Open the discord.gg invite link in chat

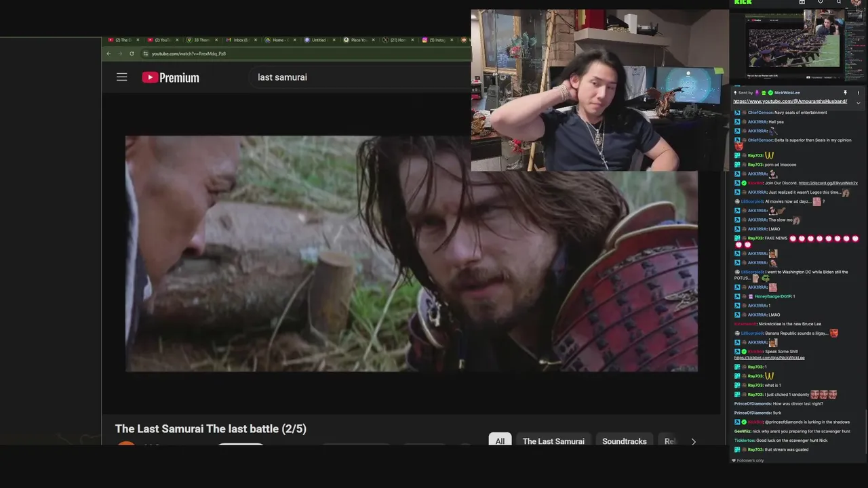(x=828, y=183)
